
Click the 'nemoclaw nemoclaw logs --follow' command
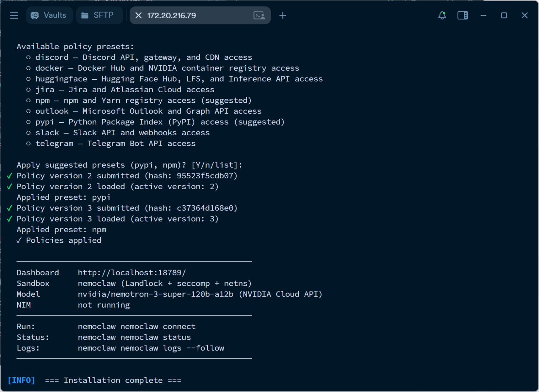(x=151, y=348)
